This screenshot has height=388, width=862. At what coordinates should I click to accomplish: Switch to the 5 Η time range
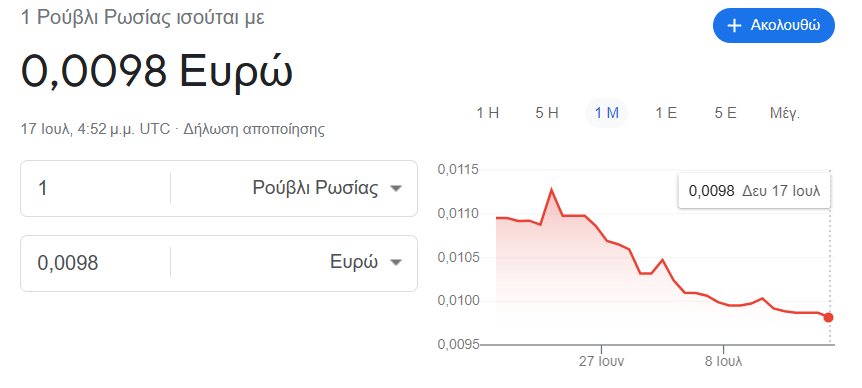[x=546, y=113]
